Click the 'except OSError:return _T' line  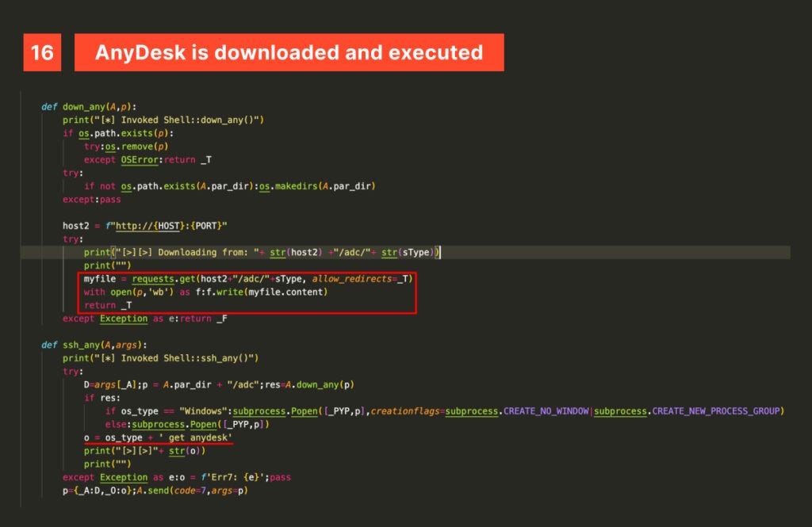click(147, 159)
